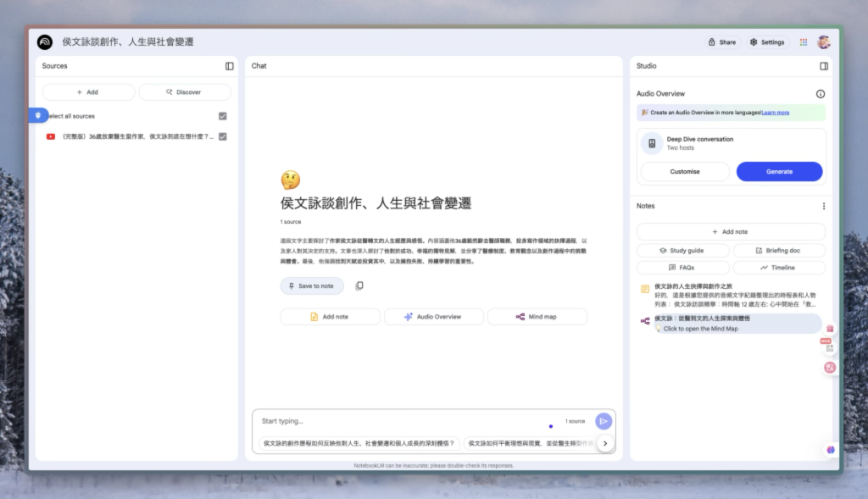868x499 pixels.
Task: Open the Notes more options menu
Action: (x=824, y=206)
